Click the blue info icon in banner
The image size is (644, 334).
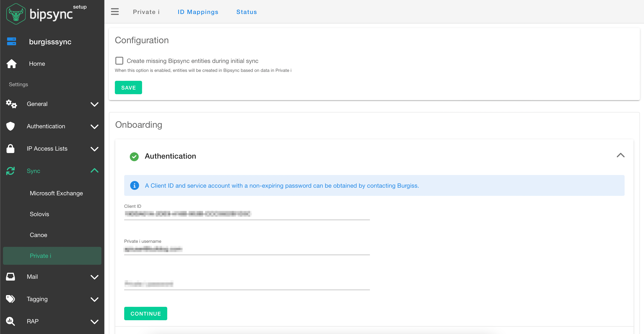pyautogui.click(x=134, y=185)
